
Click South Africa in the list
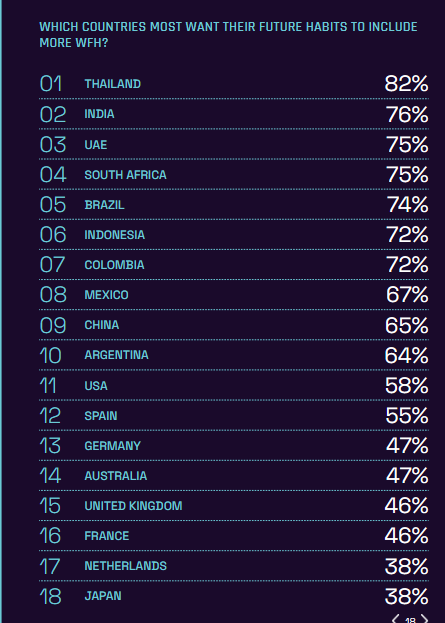pos(125,175)
